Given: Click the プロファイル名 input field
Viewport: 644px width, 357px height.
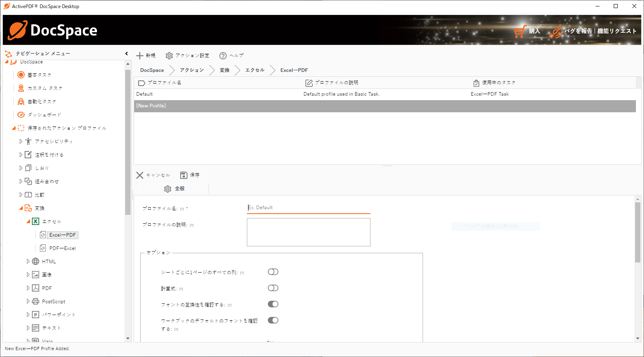Looking at the screenshot, I should click(309, 208).
